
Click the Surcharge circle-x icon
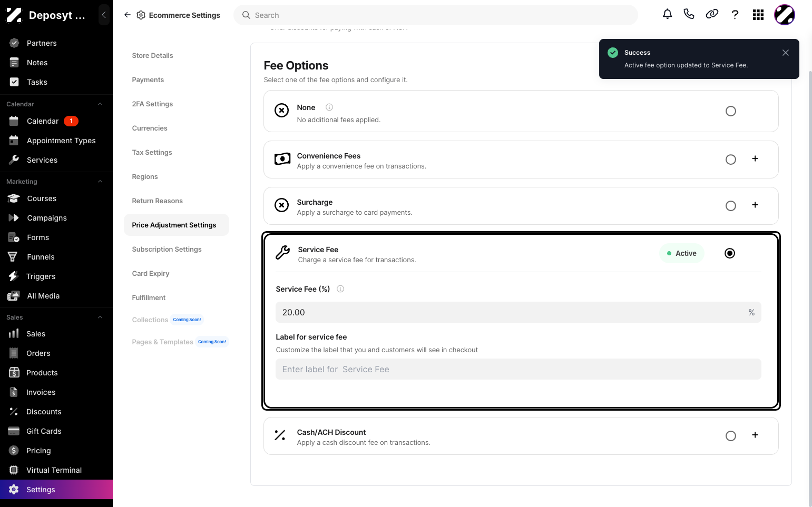pyautogui.click(x=282, y=205)
